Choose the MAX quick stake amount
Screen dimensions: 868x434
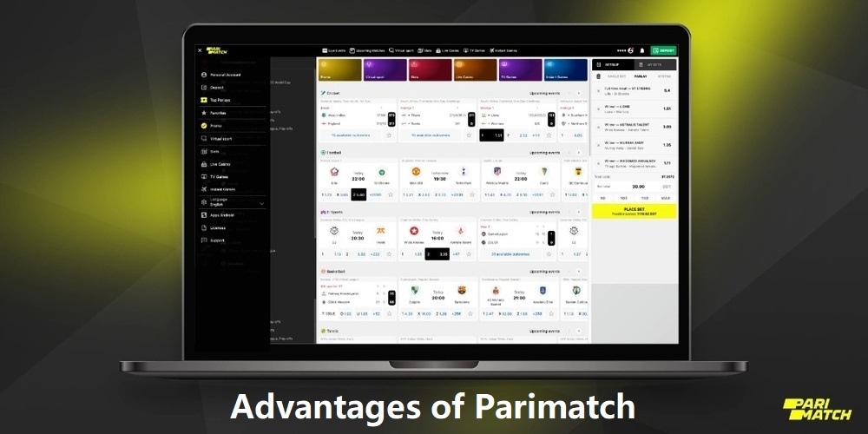(666, 198)
